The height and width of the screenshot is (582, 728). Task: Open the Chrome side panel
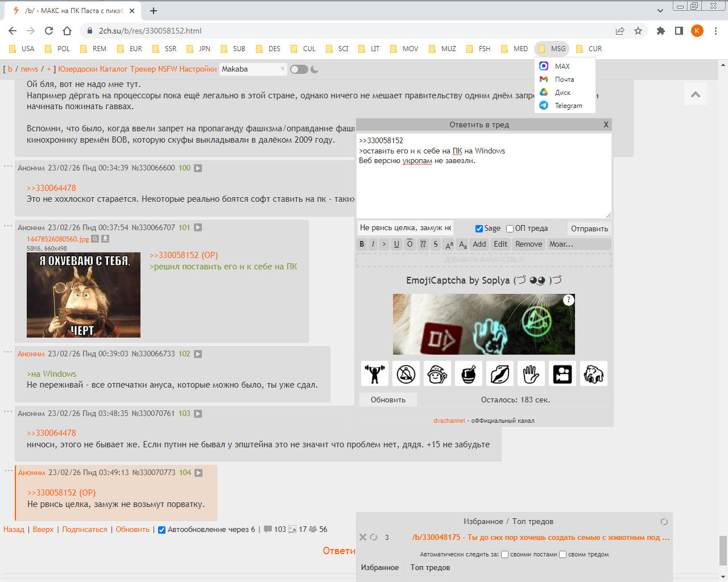[679, 31]
